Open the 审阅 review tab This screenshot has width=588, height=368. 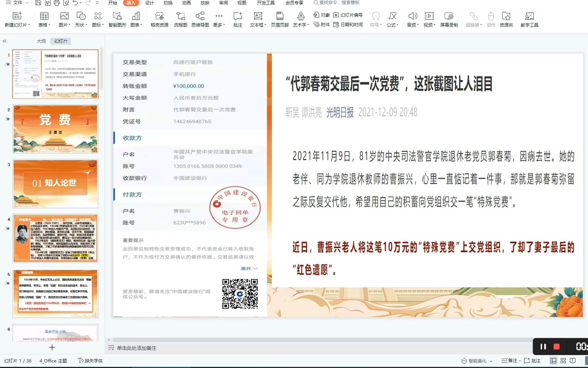223,3
